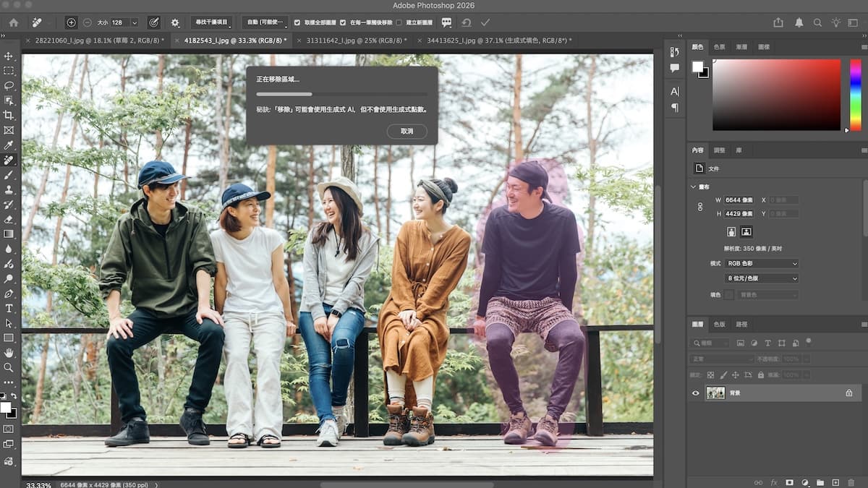Click 取消 to cancel the removal
This screenshot has width=868, height=488.
[407, 132]
